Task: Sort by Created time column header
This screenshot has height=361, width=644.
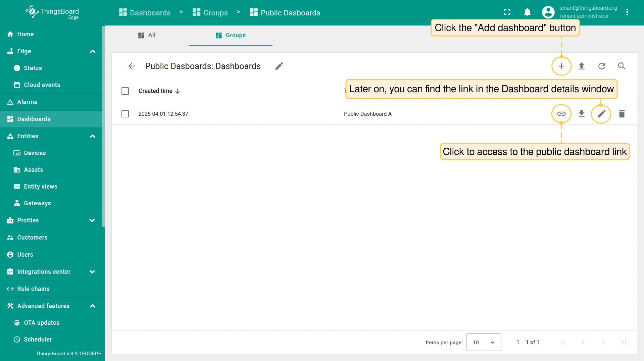Action: point(155,91)
